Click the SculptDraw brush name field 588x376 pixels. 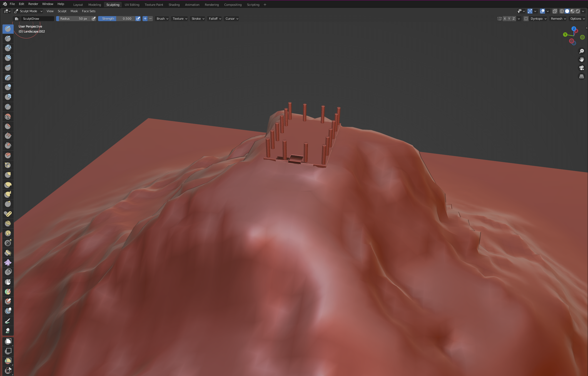click(37, 19)
